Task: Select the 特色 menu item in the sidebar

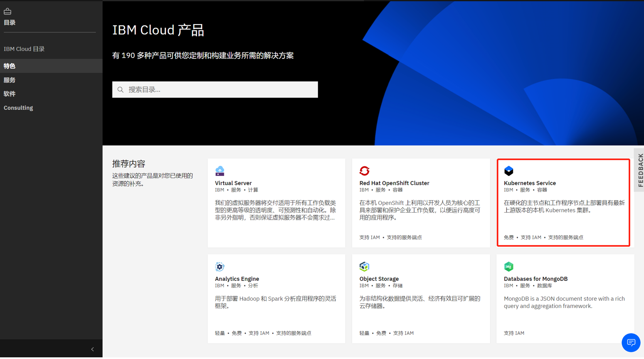Action: point(10,66)
